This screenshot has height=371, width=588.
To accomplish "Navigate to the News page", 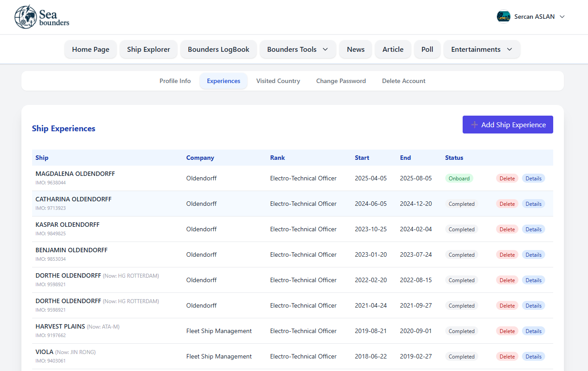I will pyautogui.click(x=356, y=50).
